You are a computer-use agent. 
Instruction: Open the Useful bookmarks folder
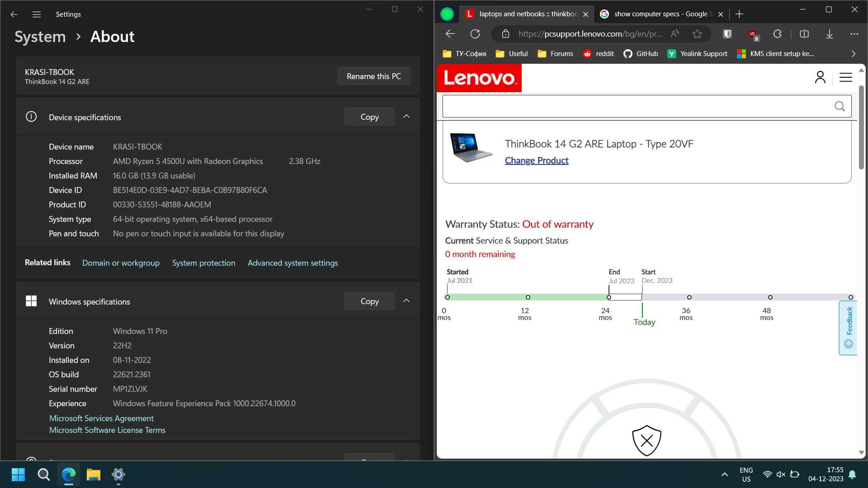pyautogui.click(x=511, y=54)
